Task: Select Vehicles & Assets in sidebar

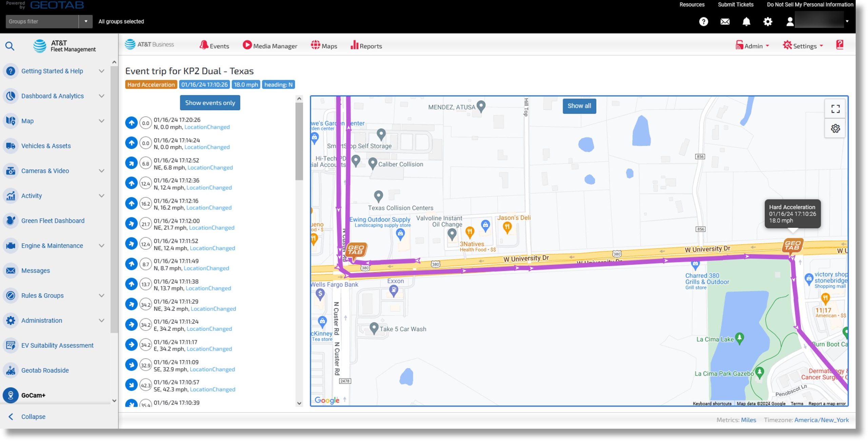Action: [x=46, y=146]
